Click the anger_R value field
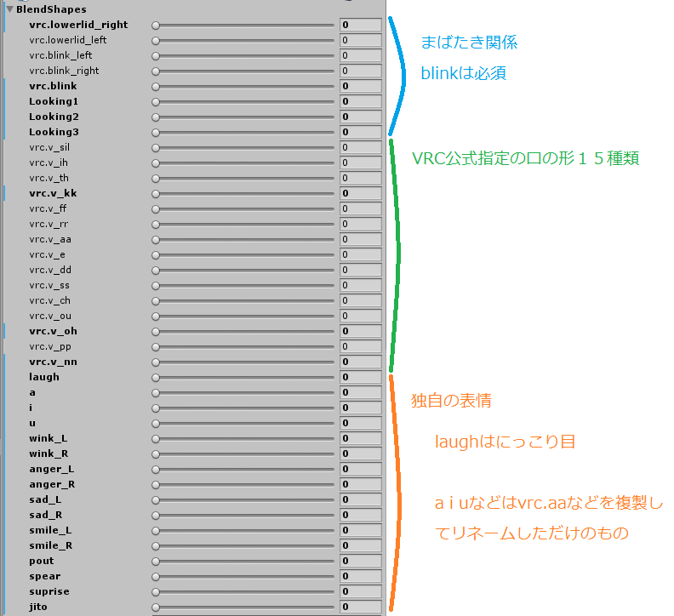Viewport: 674px width, 616px height. tap(360, 484)
